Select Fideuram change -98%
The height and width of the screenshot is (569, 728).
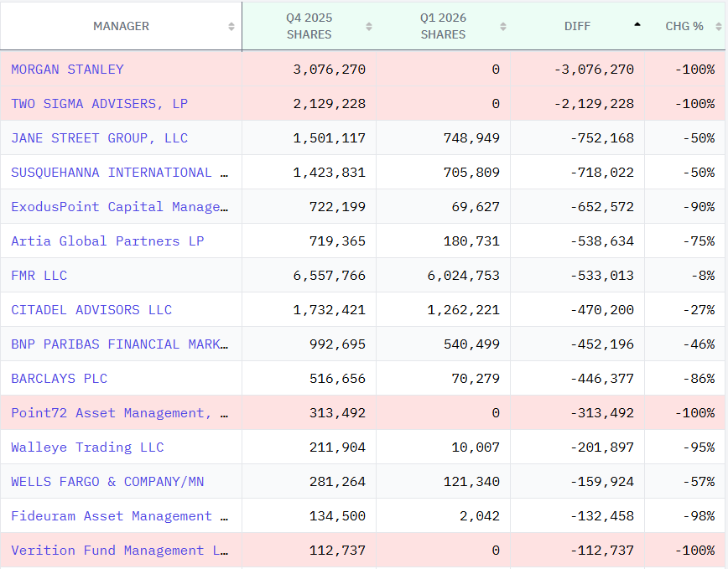coord(699,515)
